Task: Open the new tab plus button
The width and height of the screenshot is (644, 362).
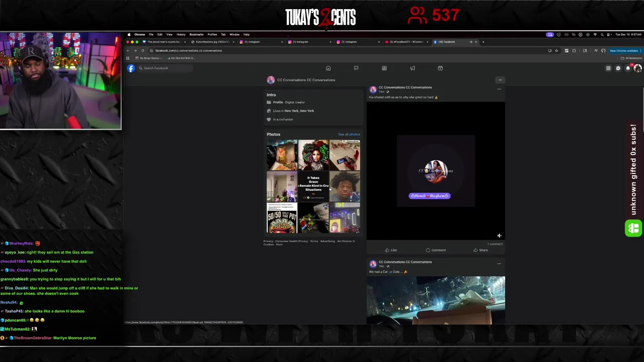Action: click(483, 42)
